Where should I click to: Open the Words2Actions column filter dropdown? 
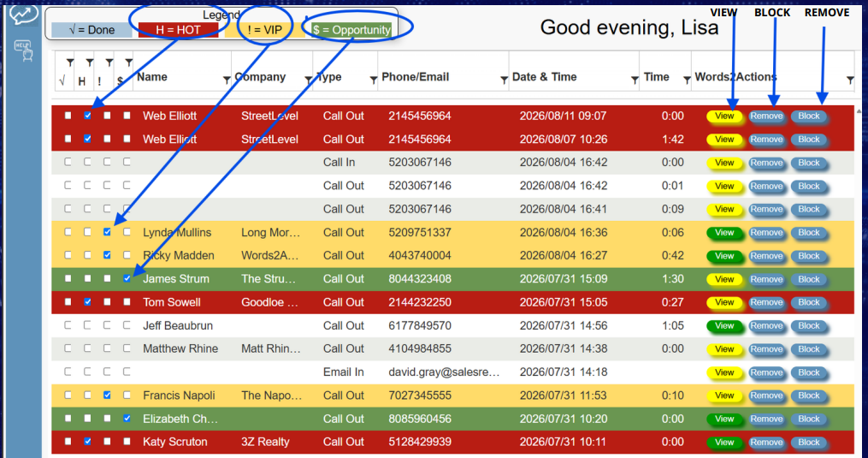pyautogui.click(x=850, y=80)
